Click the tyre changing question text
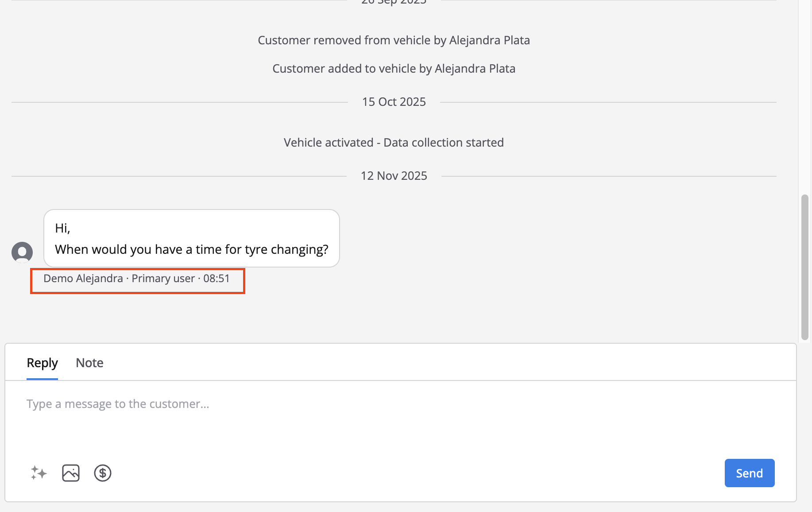Image resolution: width=812 pixels, height=512 pixels. click(191, 249)
